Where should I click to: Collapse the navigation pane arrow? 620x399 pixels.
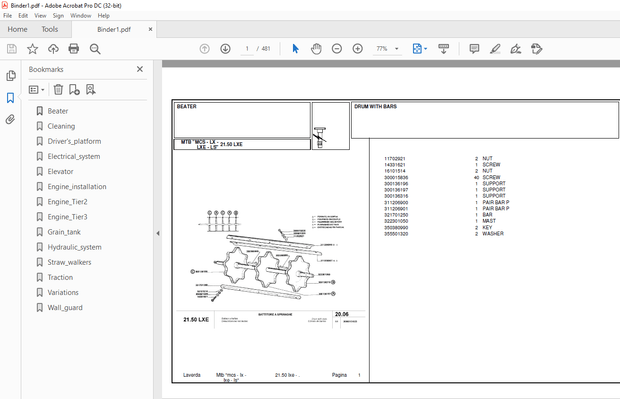click(x=158, y=233)
